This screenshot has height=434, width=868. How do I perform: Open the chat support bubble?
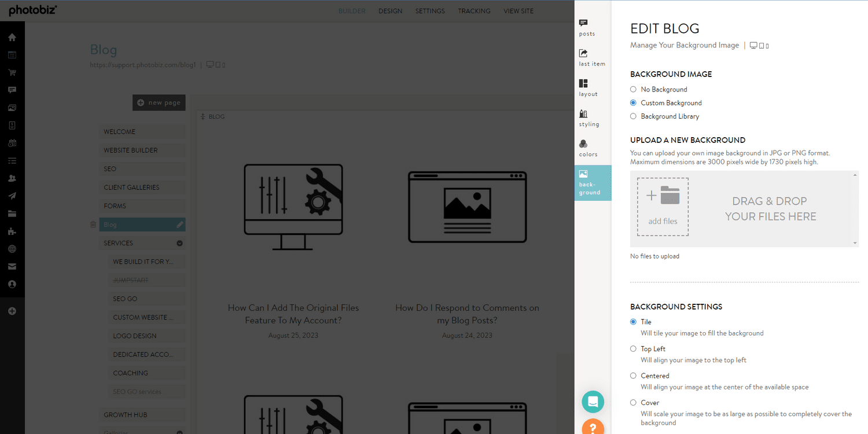pyautogui.click(x=593, y=402)
